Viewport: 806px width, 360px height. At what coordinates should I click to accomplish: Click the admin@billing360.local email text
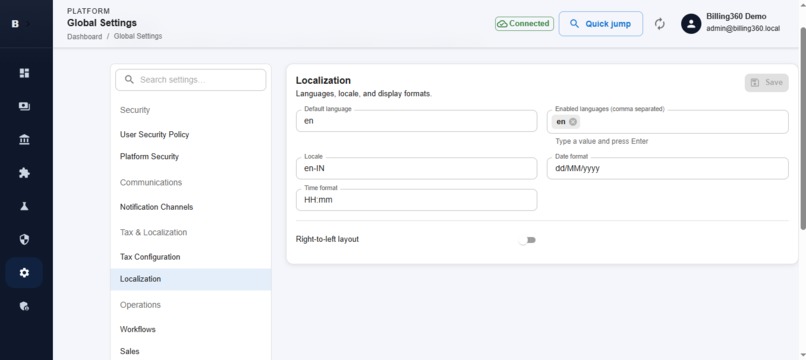point(743,29)
